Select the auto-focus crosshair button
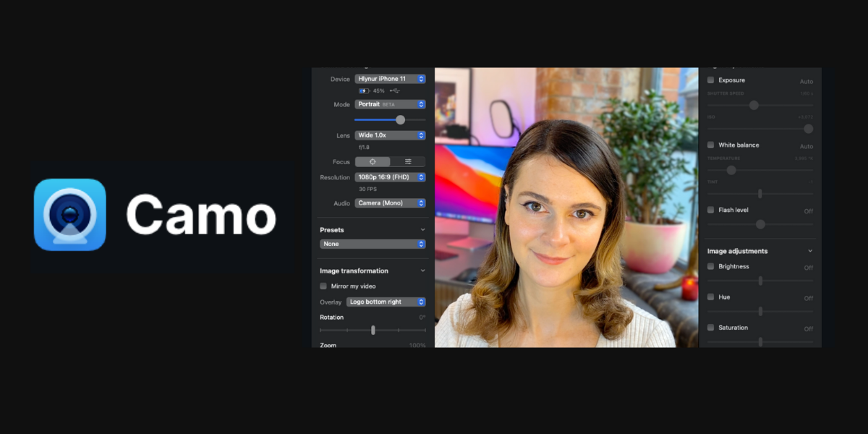 click(x=373, y=162)
